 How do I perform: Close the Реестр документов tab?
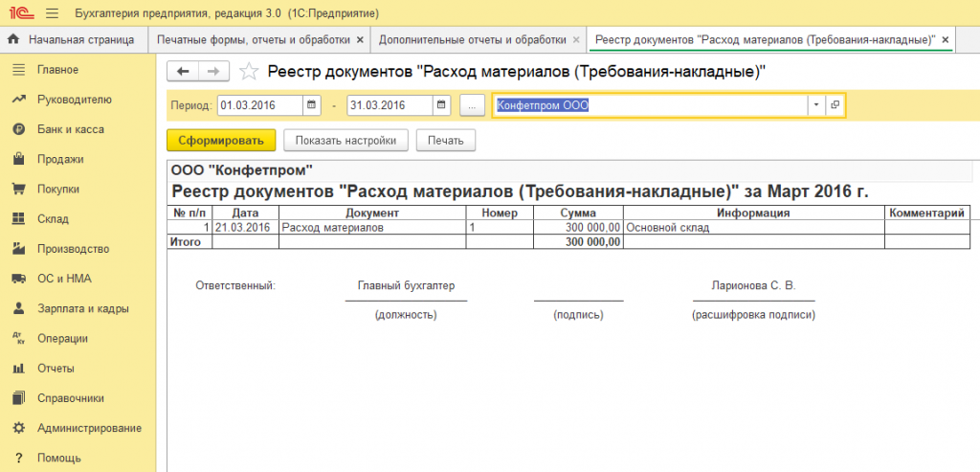(x=946, y=39)
